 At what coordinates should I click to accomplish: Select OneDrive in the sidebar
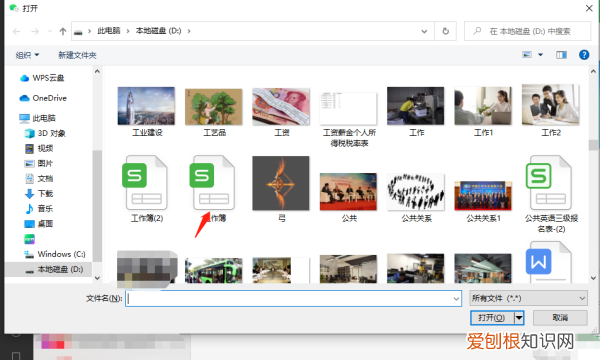[x=43, y=98]
